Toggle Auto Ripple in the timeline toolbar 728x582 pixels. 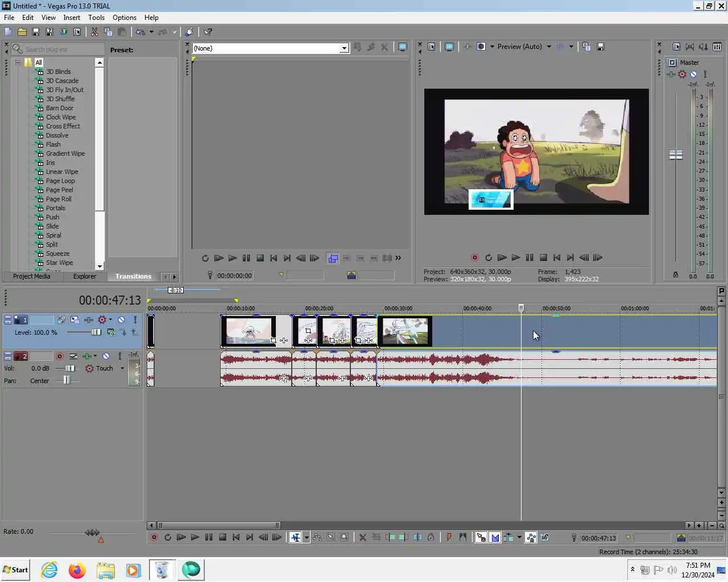click(x=508, y=537)
